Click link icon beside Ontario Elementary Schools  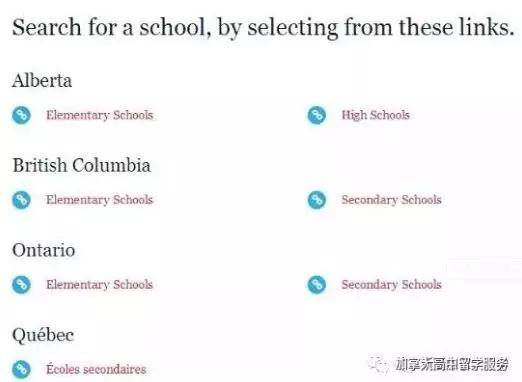[21, 285]
